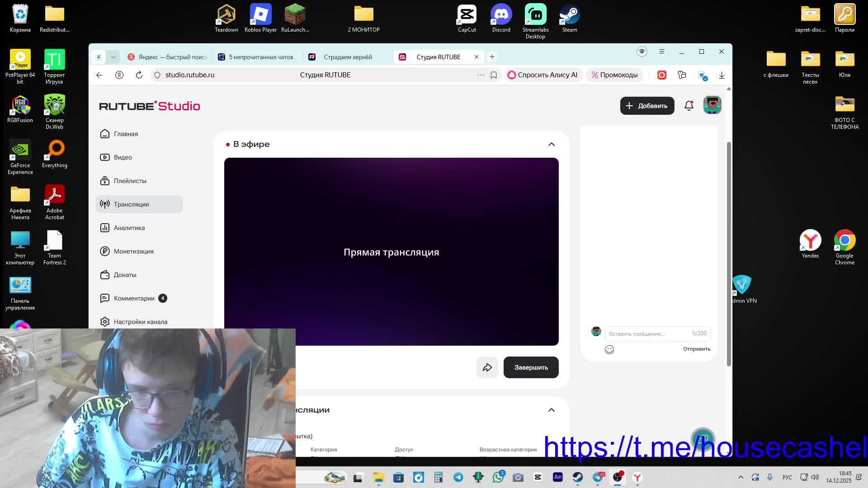Show hidden system tray icons
Screen dimensions: 868x488
pyautogui.click(x=741, y=477)
